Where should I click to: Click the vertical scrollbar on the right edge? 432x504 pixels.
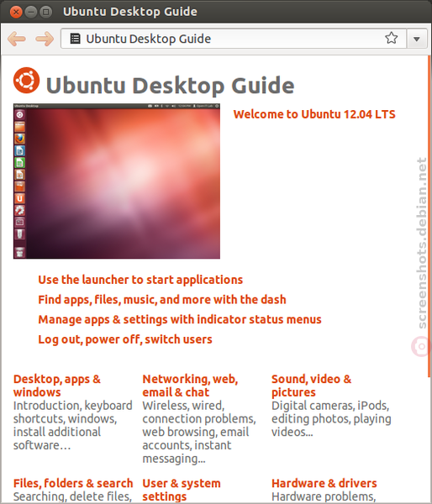click(429, 216)
